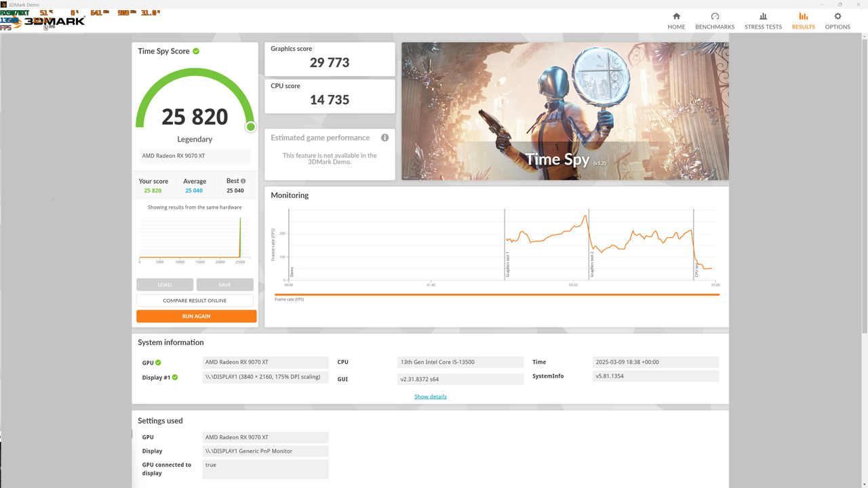Click the orange Frame rate legend bar
868x488 pixels.
497,295
